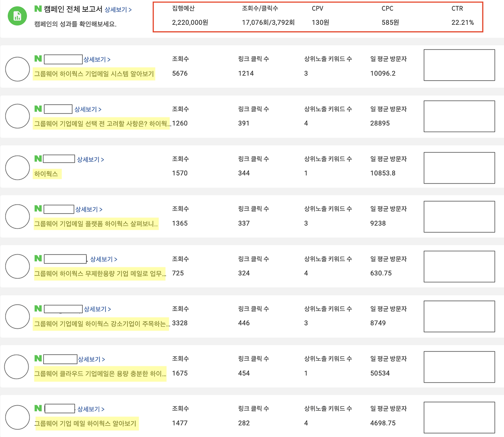
Task: Click the image placeholder box on the top-right row
Action: (x=459, y=65)
